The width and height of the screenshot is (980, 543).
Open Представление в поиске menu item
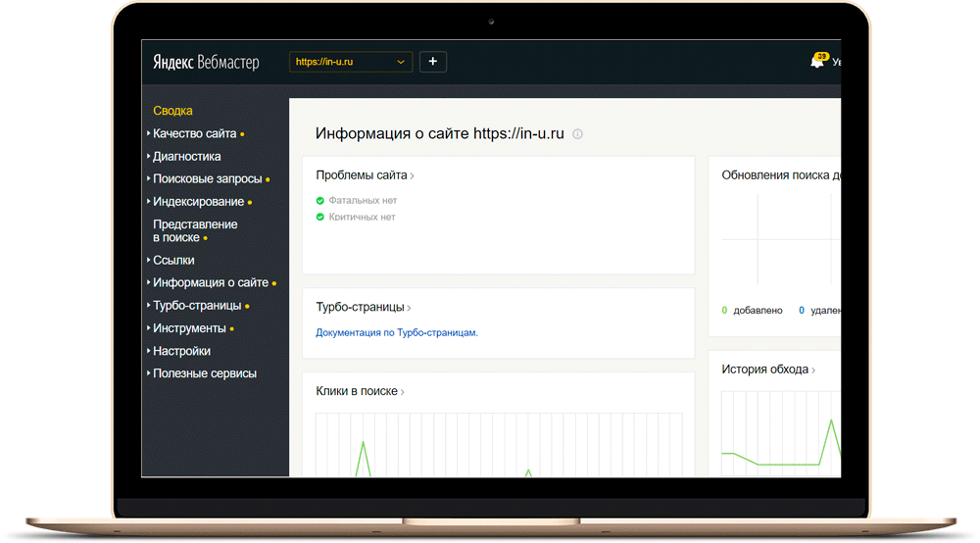coord(195,230)
